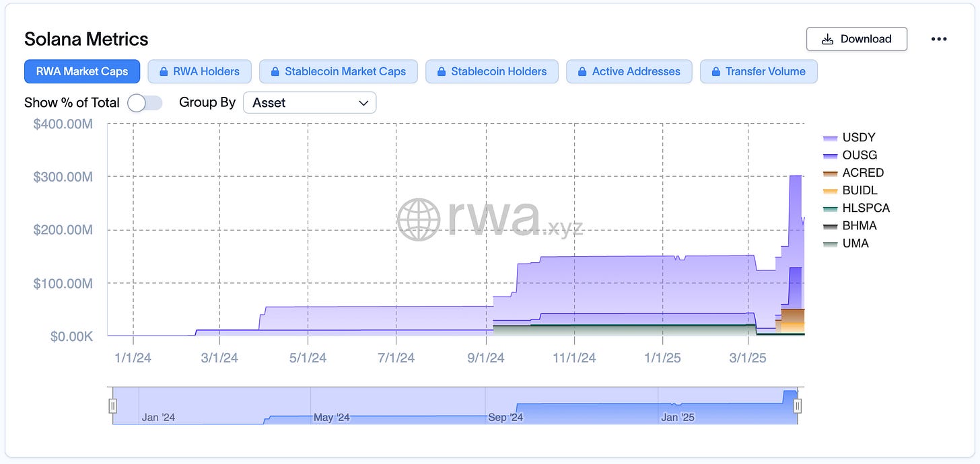This screenshot has width=980, height=464.
Task: Click the lock icon on Stablecoin Holders
Action: [441, 71]
